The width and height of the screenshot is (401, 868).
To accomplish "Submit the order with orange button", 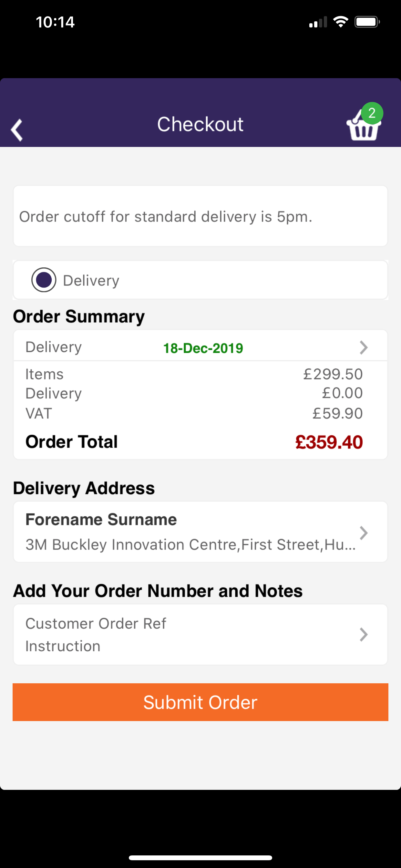I will click(x=200, y=702).
